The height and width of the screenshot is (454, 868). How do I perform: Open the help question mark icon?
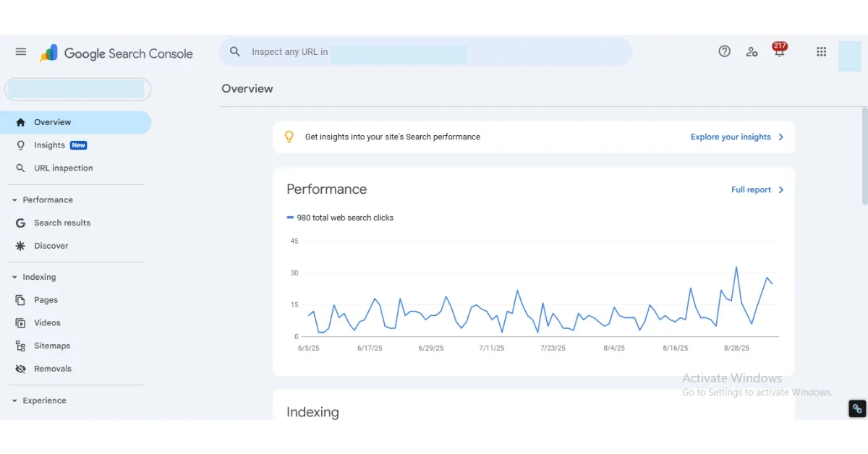pyautogui.click(x=724, y=51)
